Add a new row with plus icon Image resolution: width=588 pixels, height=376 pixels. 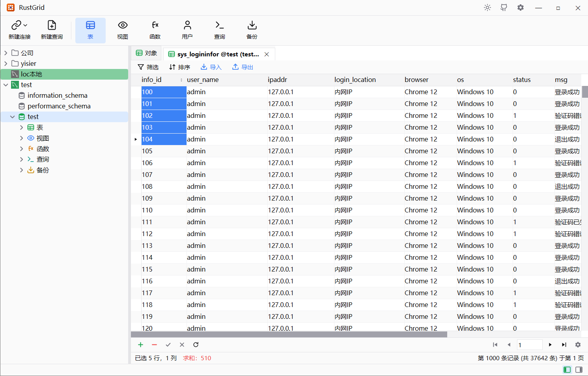[140, 344]
